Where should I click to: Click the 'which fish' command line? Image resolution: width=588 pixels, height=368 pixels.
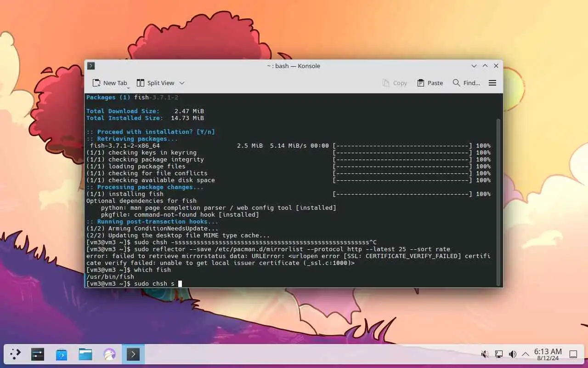[129, 270]
